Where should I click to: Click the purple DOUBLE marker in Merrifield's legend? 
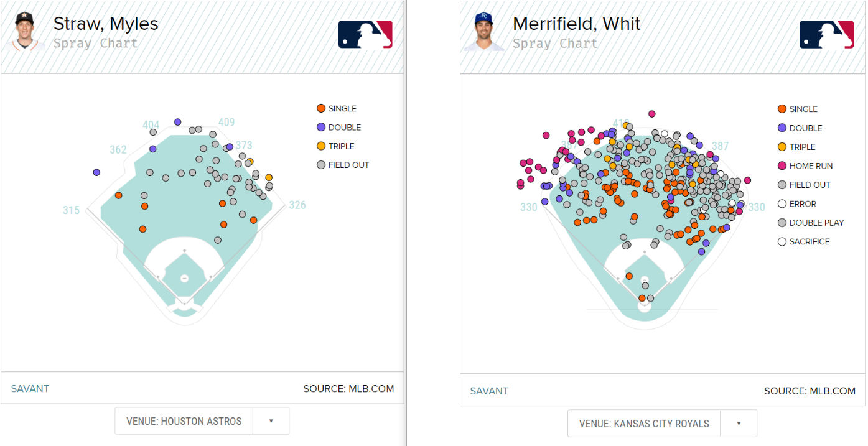coord(782,128)
